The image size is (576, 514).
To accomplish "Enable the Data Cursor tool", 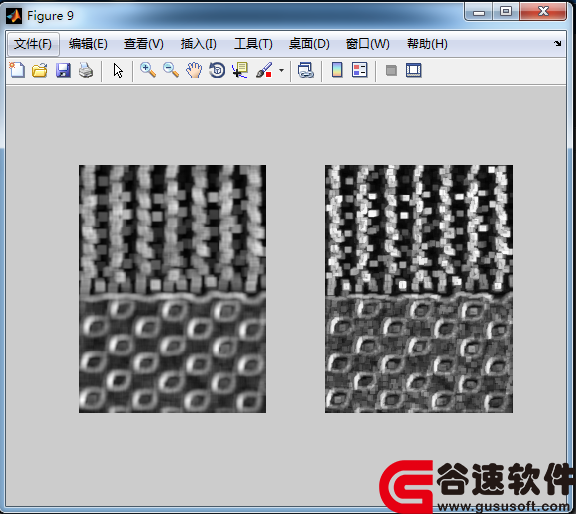I will [240, 70].
